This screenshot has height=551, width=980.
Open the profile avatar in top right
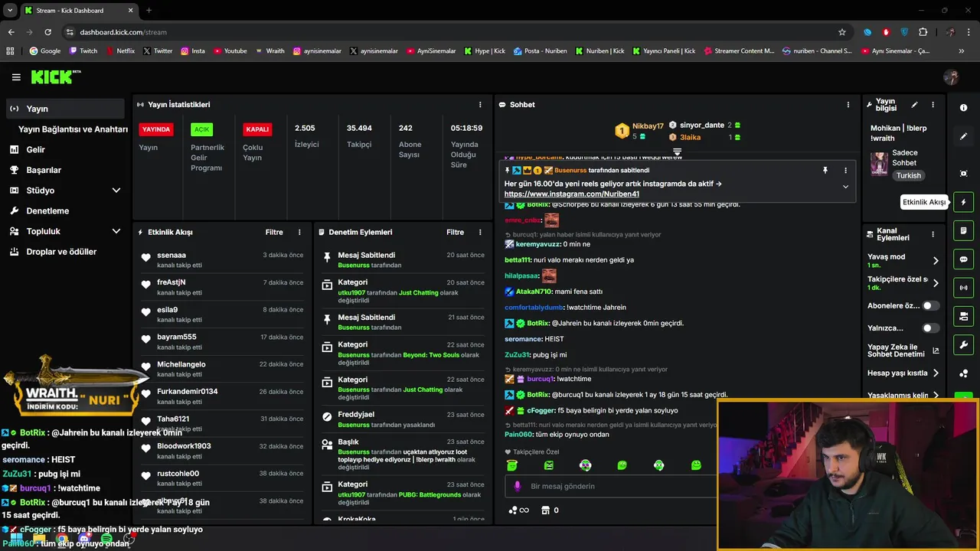951,77
